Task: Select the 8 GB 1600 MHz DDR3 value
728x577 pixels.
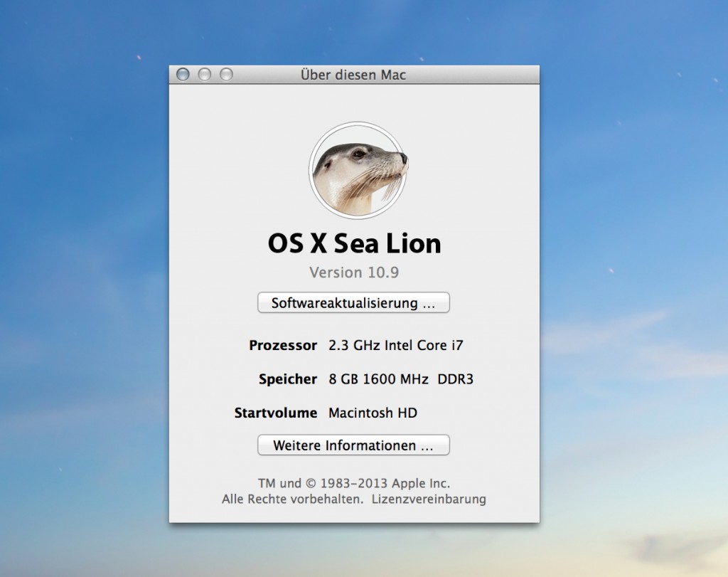Action: pos(401,379)
